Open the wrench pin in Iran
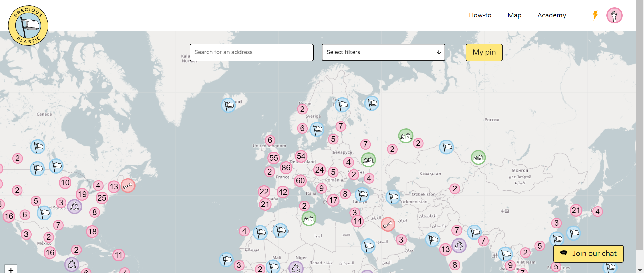Viewport: 644px width, 273px height. pyautogui.click(x=388, y=224)
